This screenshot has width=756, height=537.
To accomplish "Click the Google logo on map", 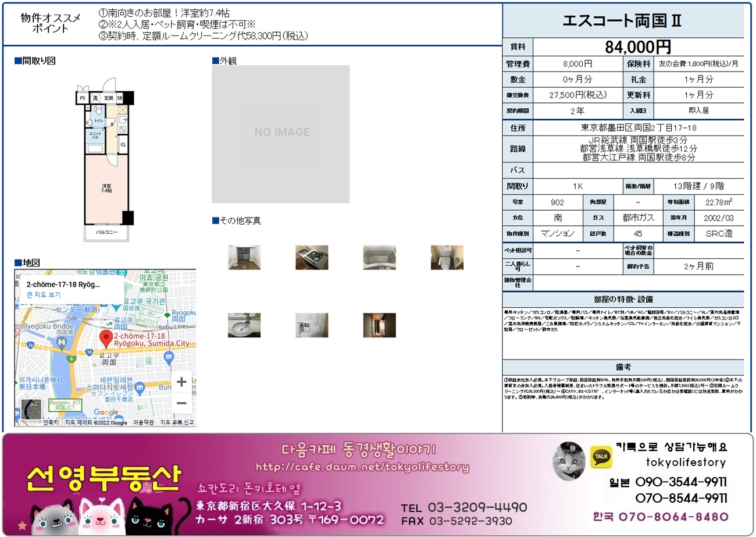I will [106, 412].
